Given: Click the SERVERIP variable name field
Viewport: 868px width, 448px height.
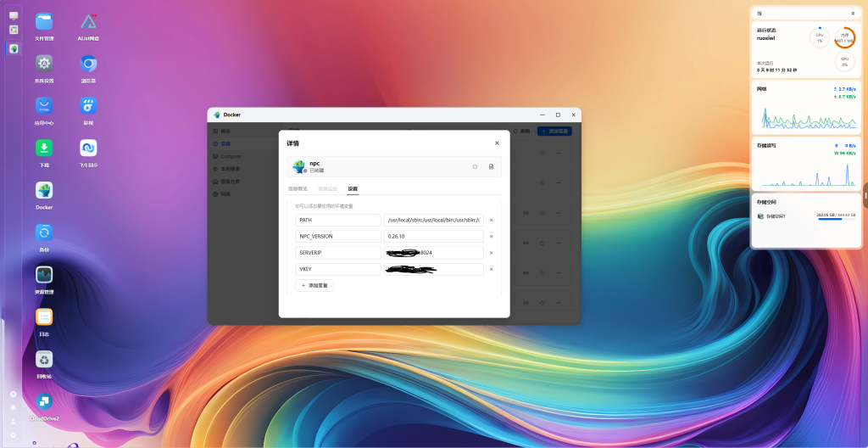Looking at the screenshot, I should 338,253.
